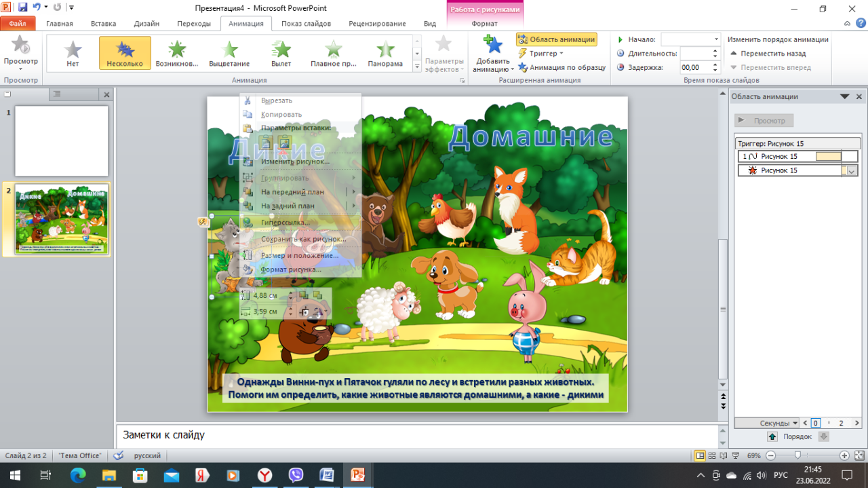Open Viber from the taskbar

(296, 474)
